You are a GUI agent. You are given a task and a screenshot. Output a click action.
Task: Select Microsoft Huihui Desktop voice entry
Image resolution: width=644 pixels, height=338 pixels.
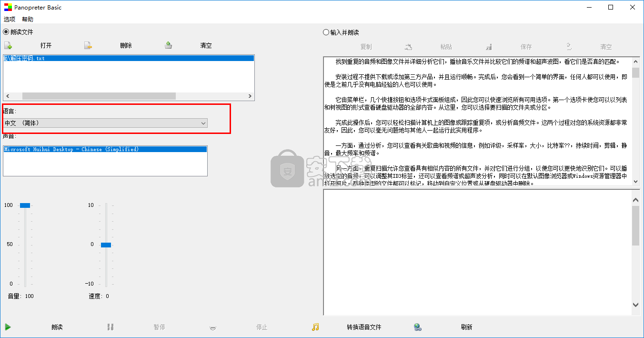pyautogui.click(x=105, y=149)
